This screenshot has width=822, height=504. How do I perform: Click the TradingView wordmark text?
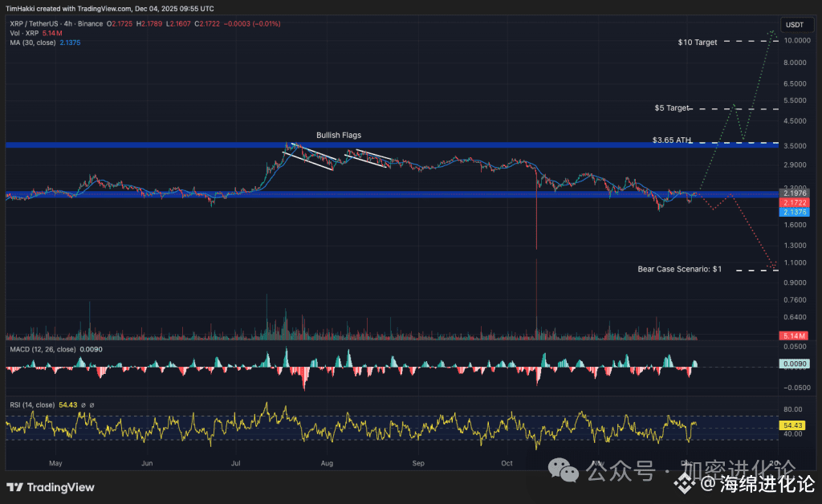click(60, 487)
